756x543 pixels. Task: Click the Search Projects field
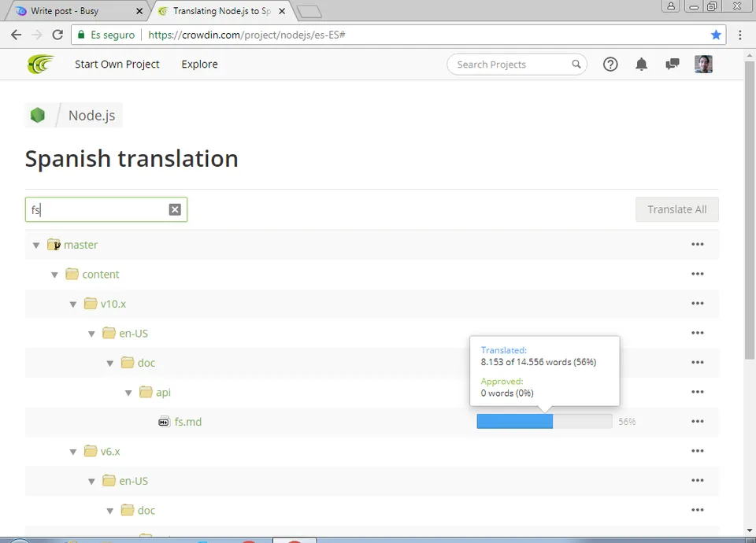(x=517, y=64)
